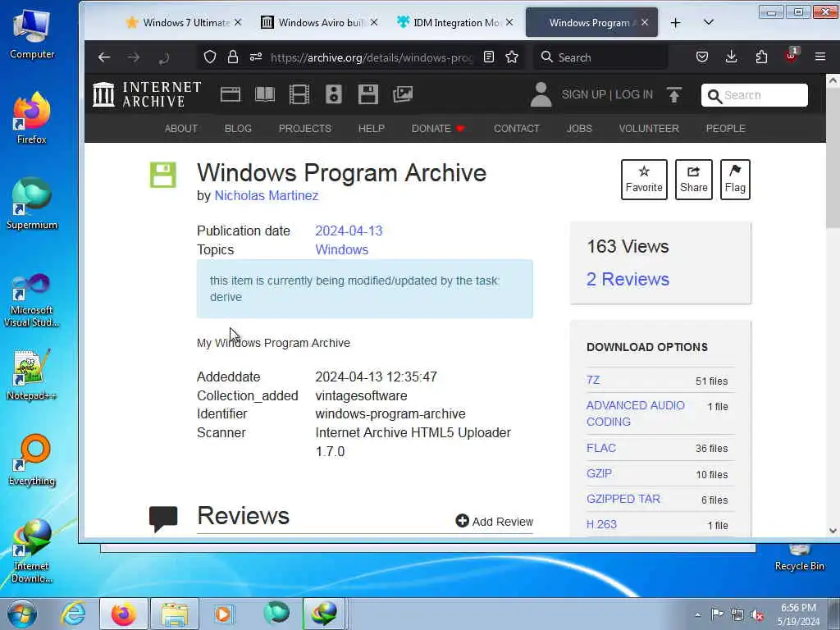Open the tracking protection shield icon

pos(210,57)
